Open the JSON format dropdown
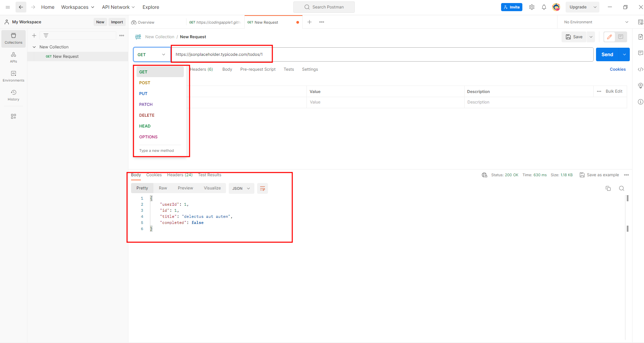Screen dimensions: 644x343 click(241, 188)
